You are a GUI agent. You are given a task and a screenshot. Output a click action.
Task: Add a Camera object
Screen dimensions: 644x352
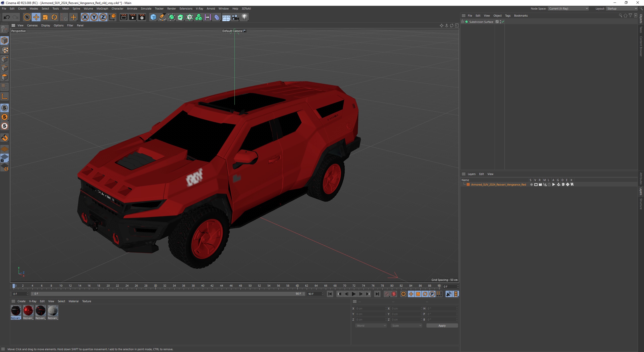235,17
